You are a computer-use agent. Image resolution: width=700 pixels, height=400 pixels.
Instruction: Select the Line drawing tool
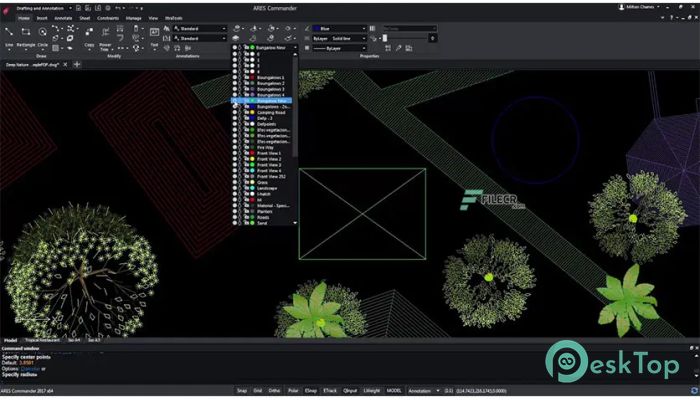tap(9, 32)
